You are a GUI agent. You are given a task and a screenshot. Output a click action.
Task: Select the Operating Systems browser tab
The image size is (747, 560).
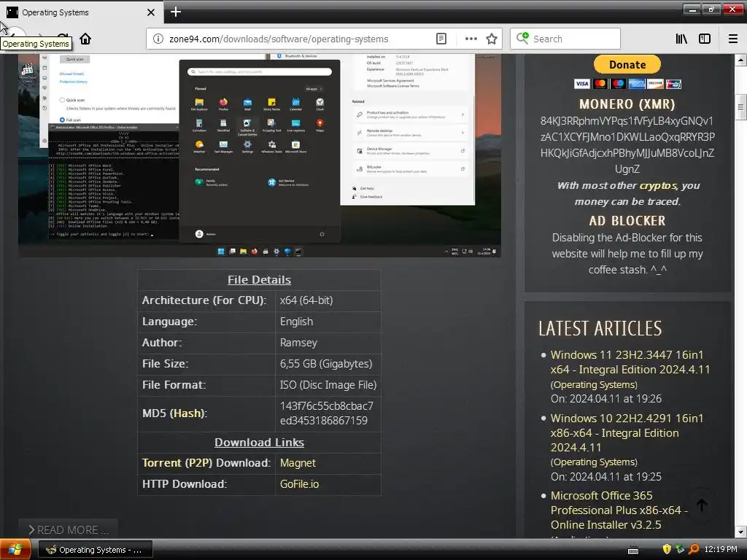coord(82,12)
